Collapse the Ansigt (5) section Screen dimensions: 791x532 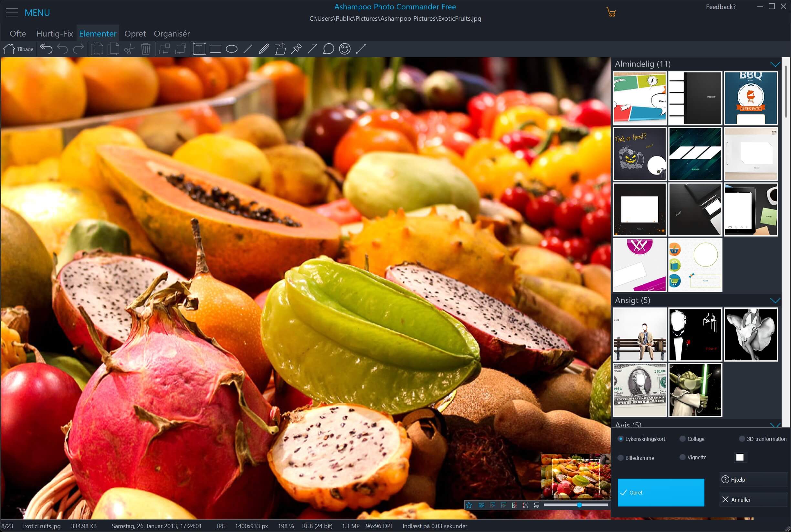click(775, 301)
